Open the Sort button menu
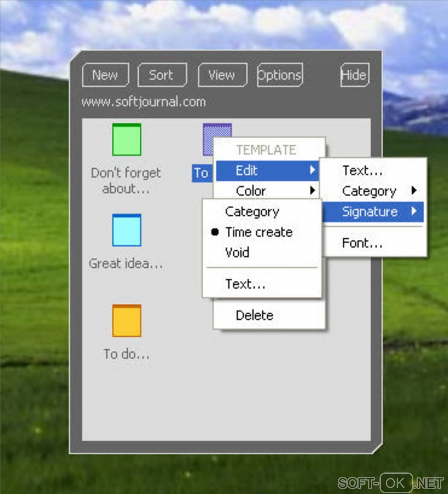 163,75
